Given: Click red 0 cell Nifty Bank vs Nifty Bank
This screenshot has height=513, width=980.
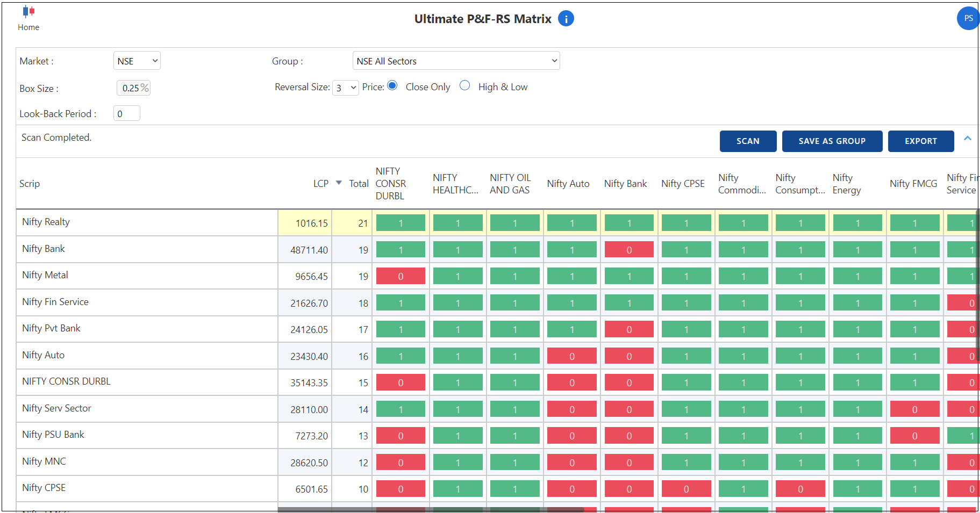Looking at the screenshot, I should click(x=629, y=250).
